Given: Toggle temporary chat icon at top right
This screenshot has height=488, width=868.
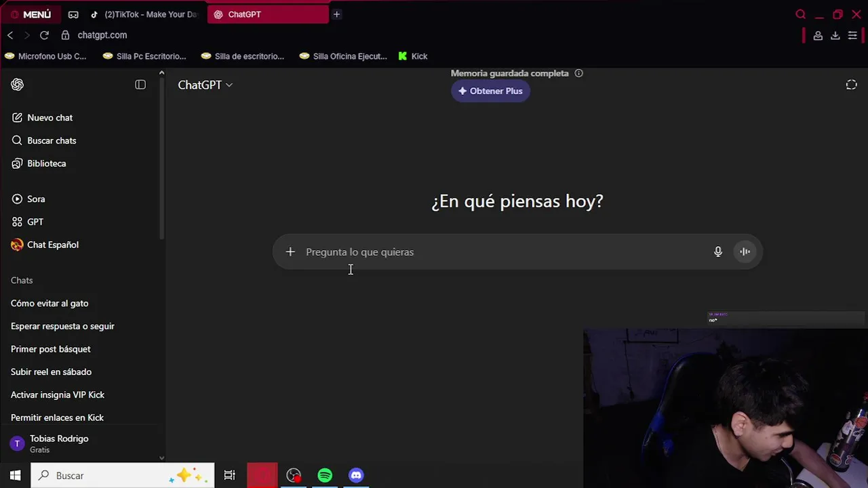Looking at the screenshot, I should click(x=852, y=85).
